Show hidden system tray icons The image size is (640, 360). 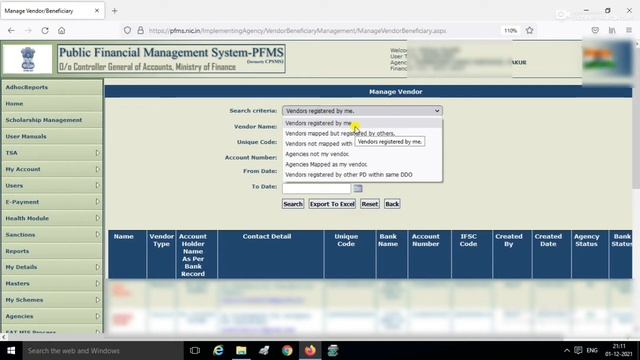tap(567, 351)
